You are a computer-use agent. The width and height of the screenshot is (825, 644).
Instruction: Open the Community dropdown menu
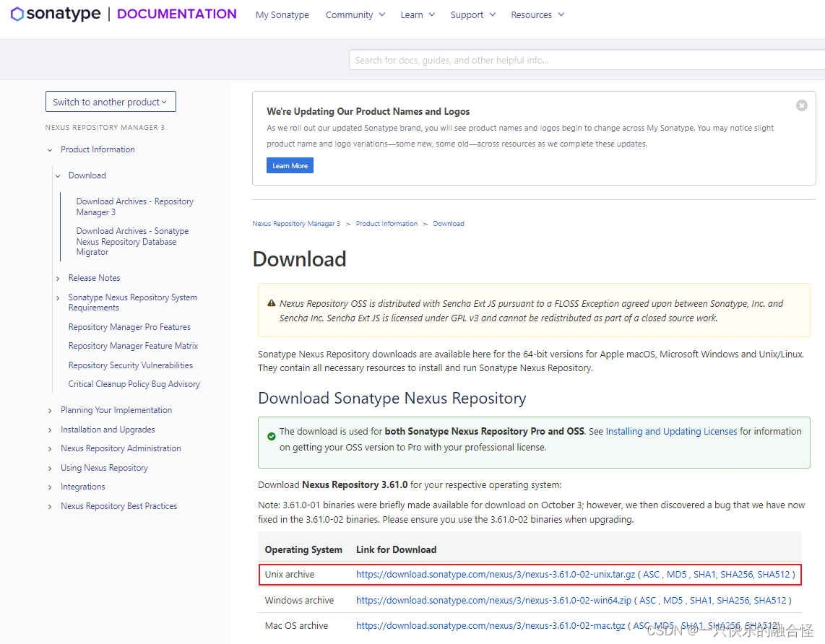(x=355, y=15)
